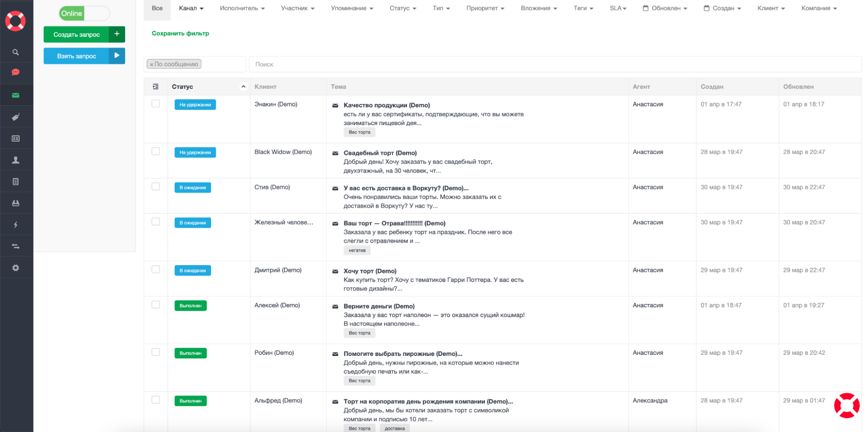Screen dimensions: 868x432
Task: Switch to the Все filter tab
Action: 157,8
